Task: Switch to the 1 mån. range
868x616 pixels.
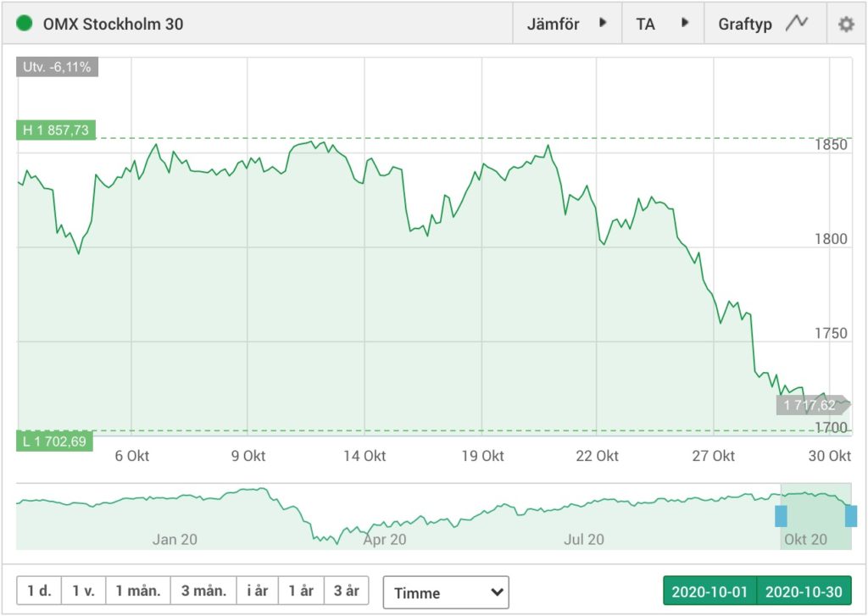Action: (138, 591)
